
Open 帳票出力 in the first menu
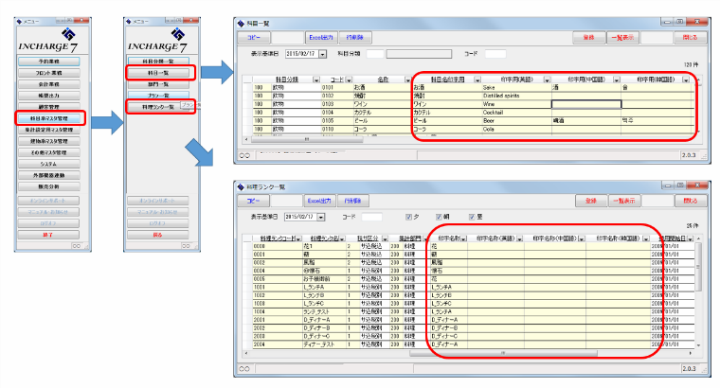coord(49,96)
